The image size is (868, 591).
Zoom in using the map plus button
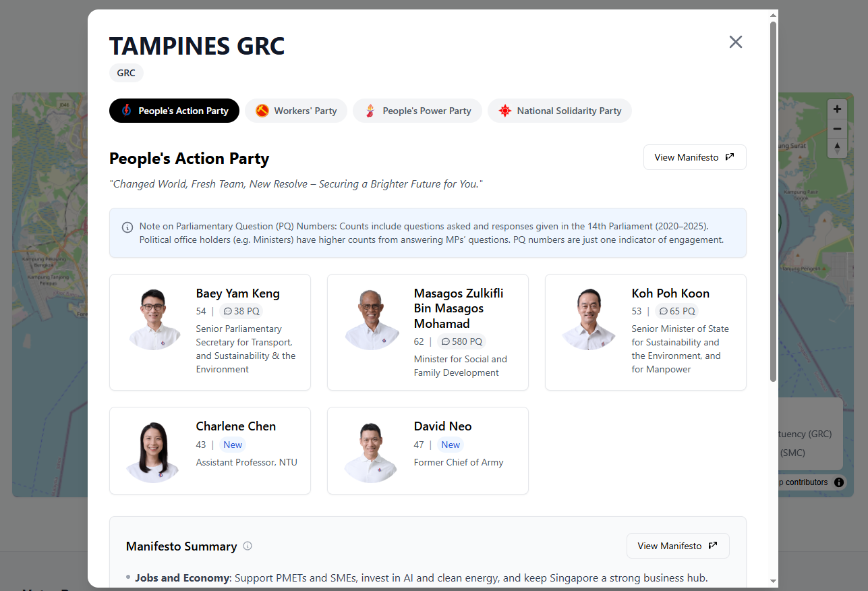tap(837, 109)
